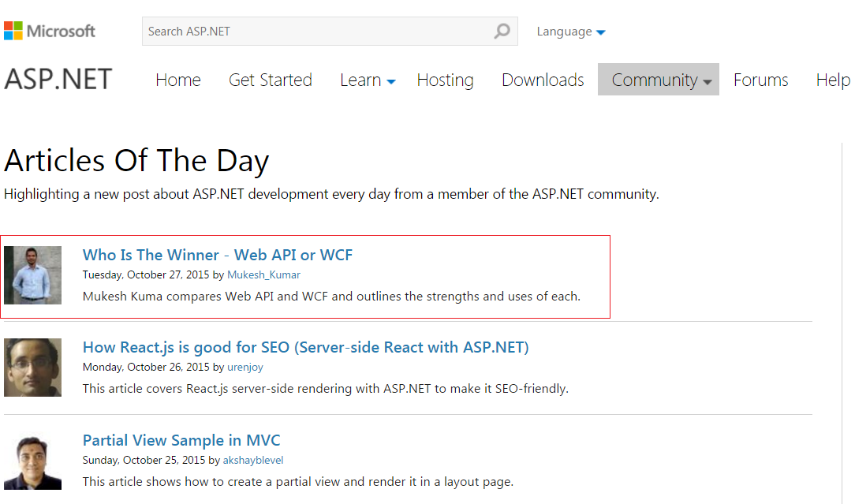855x504 pixels.
Task: Click the partial view layout page description
Action: pyautogui.click(x=297, y=482)
